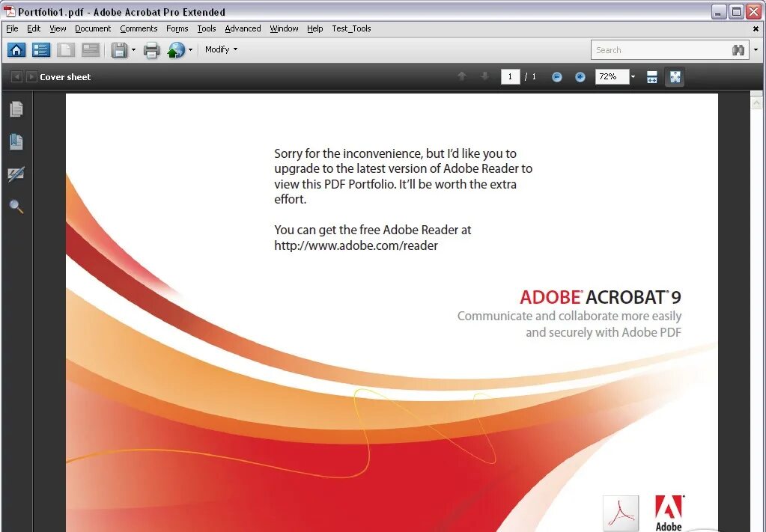Screen dimensions: 766x532
Task: Open the Tools menu
Action: click(x=207, y=28)
